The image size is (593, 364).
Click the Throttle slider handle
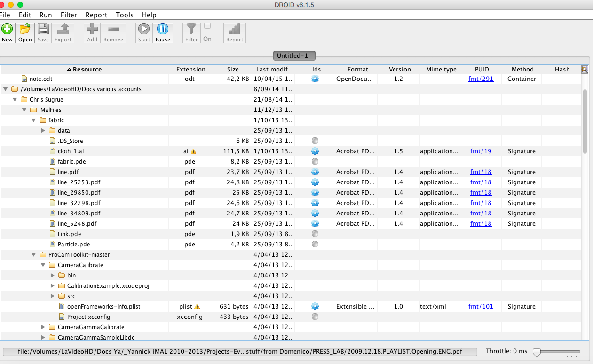pos(536,352)
